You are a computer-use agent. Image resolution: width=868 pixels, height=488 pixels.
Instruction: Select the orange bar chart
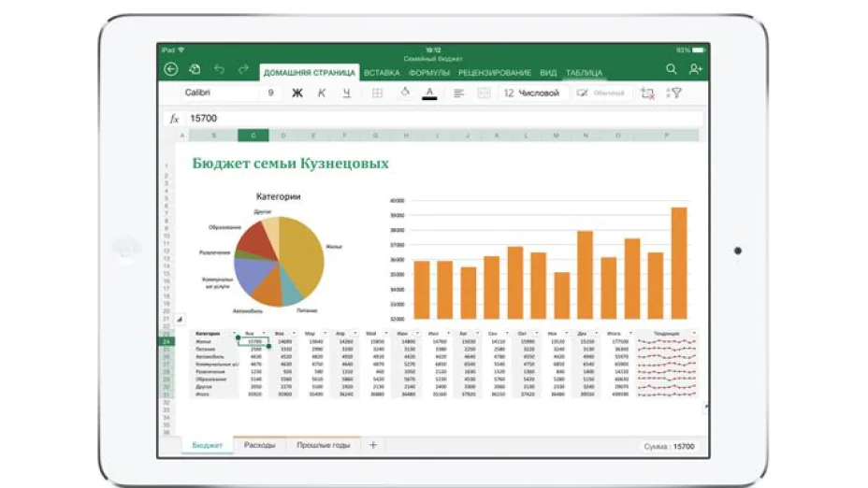click(540, 259)
